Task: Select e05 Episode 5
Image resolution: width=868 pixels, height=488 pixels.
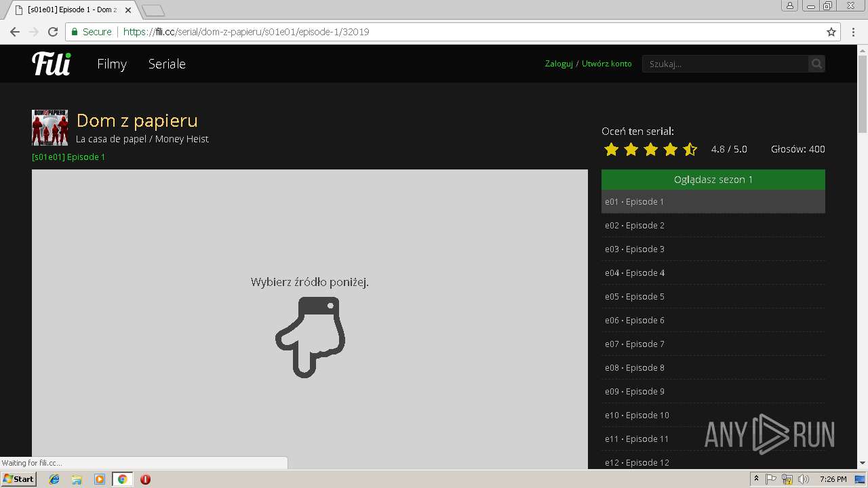Action: (713, 296)
